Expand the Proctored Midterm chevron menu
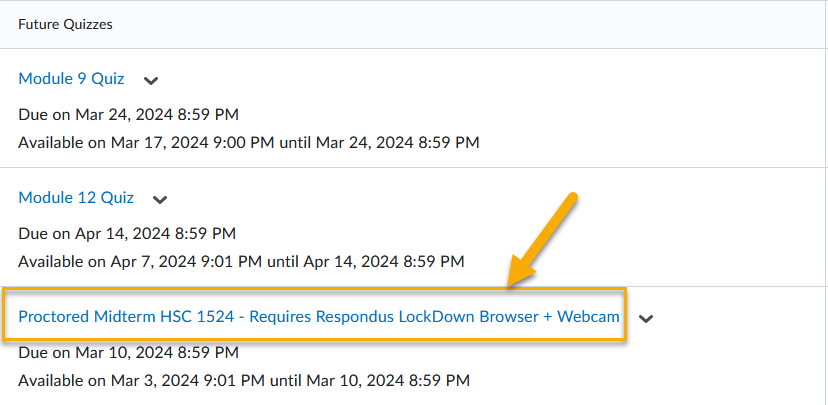 click(646, 318)
